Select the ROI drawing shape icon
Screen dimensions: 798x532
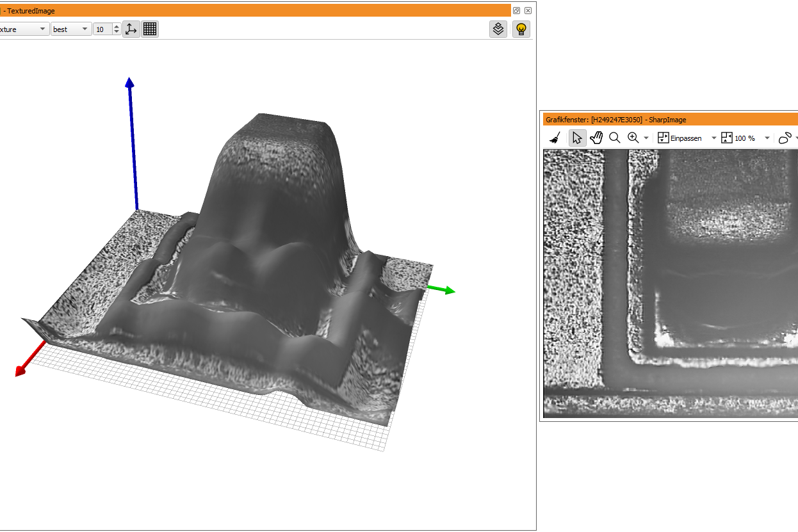(x=785, y=138)
